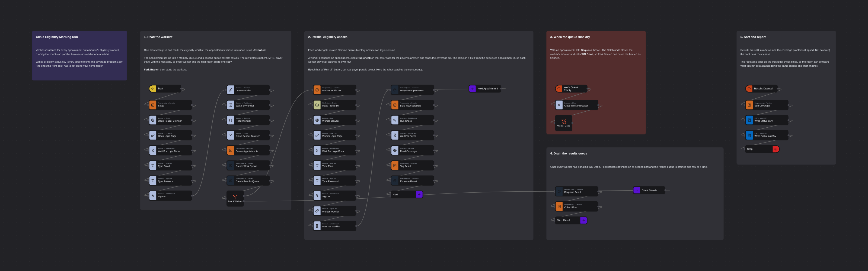This screenshot has height=271, width=868.
Task: Click the '4. Drain the results queue' title
Action: pyautogui.click(x=569, y=153)
